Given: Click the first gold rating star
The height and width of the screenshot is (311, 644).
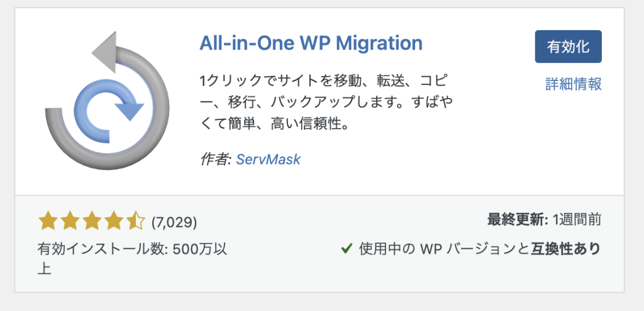Looking at the screenshot, I should pyautogui.click(x=47, y=221).
